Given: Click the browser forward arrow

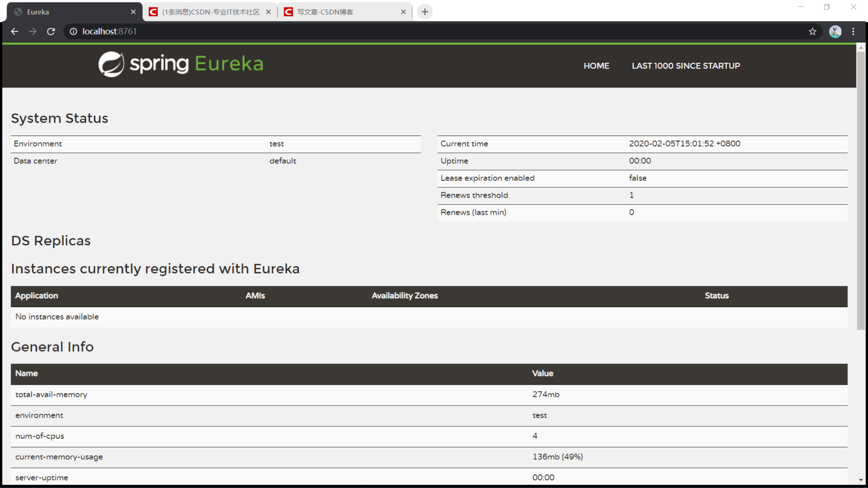Looking at the screenshot, I should (33, 31).
